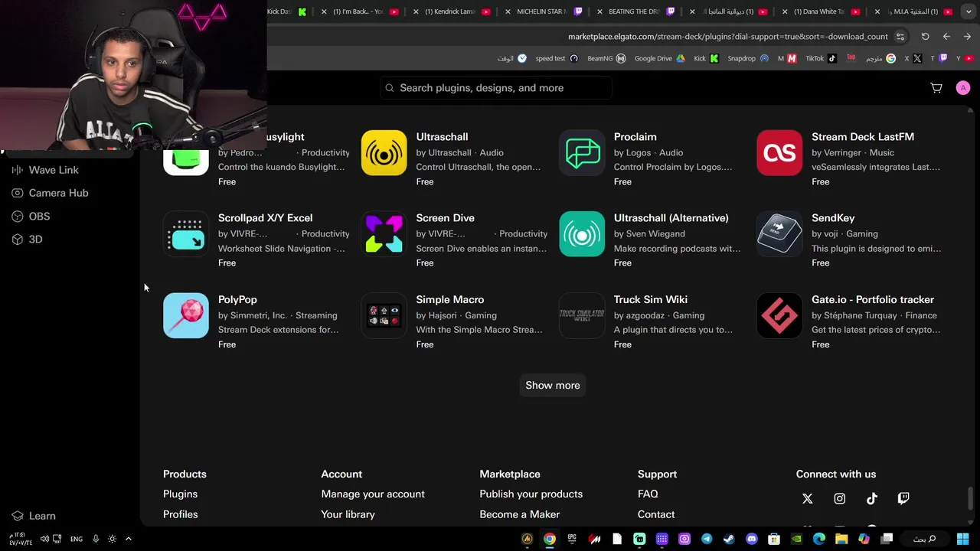The width and height of the screenshot is (980, 551).
Task: Open the Ultraschall plugin icon
Action: (x=384, y=152)
